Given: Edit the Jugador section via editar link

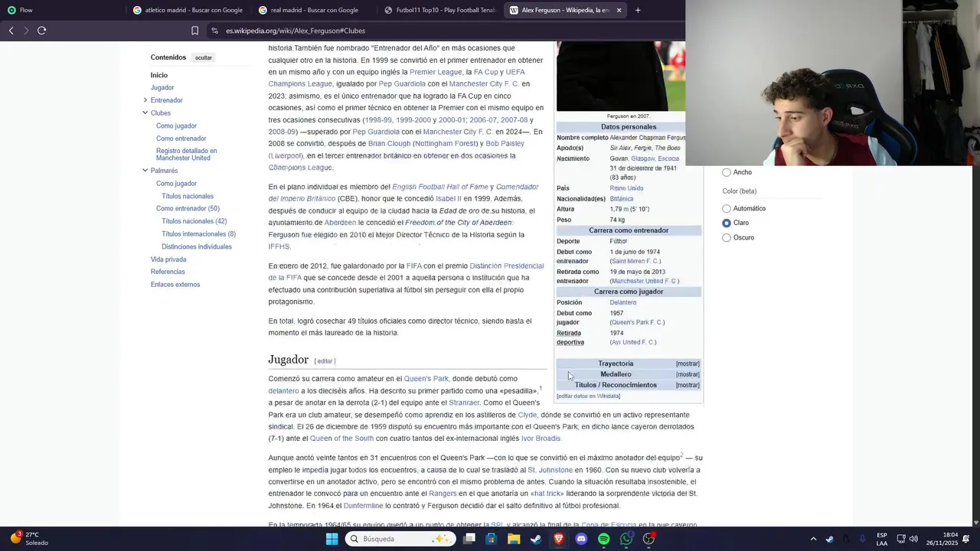Looking at the screenshot, I should (325, 361).
